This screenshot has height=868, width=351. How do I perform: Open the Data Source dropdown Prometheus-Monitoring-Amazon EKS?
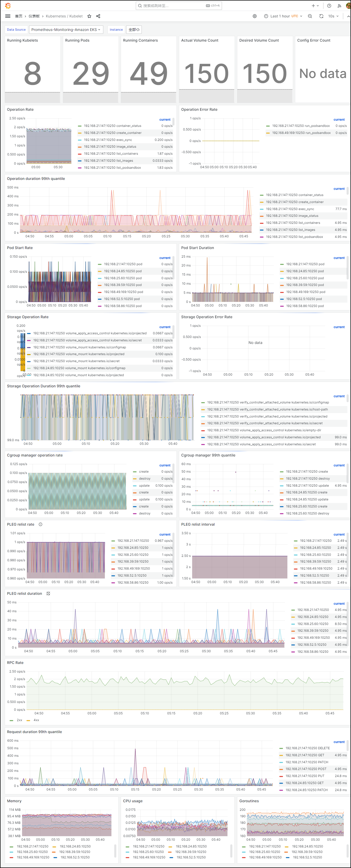click(x=66, y=30)
